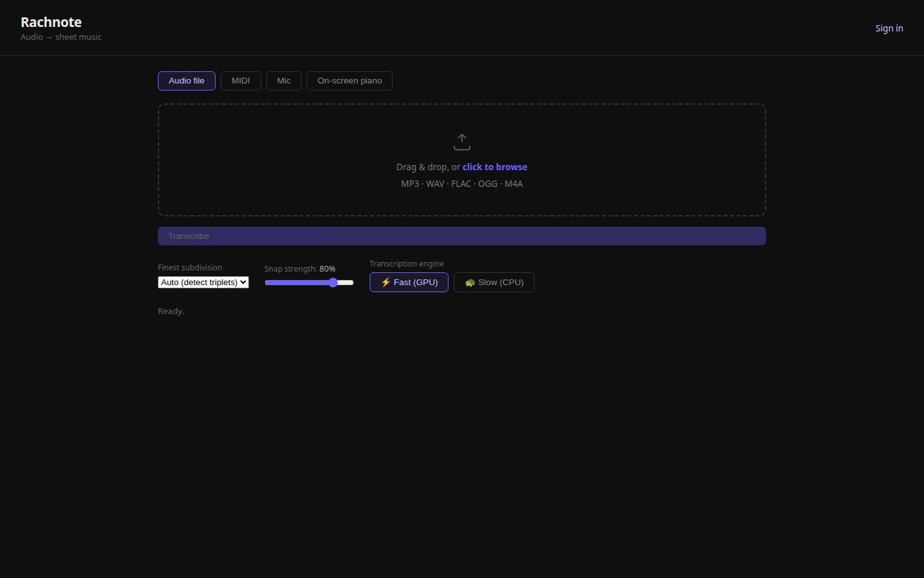Click the Sign in link
924x578 pixels.
(889, 28)
